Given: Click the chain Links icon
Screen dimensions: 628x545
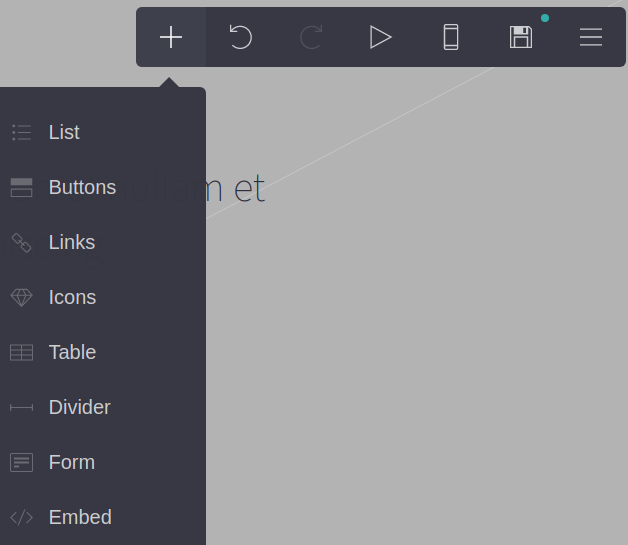Looking at the screenshot, I should [x=21, y=243].
